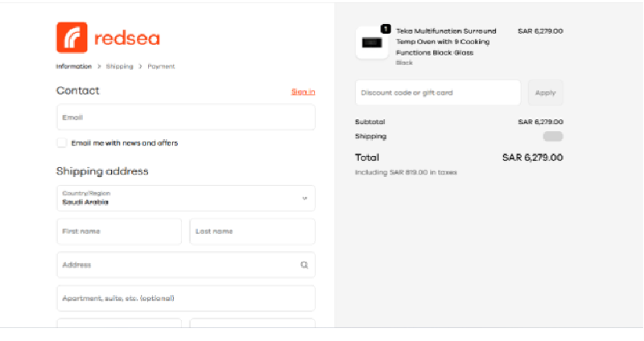The height and width of the screenshot is (341, 644).
Task: Jump to the Shipping breadcrumb step
Action: pyautogui.click(x=120, y=67)
